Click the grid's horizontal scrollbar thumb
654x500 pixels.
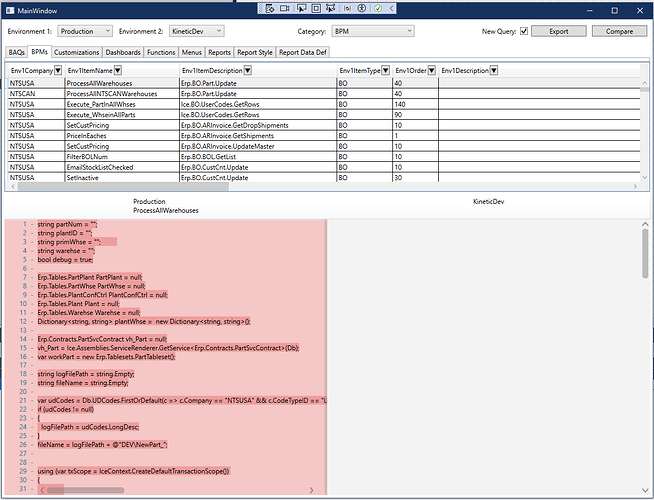[x=123, y=186]
